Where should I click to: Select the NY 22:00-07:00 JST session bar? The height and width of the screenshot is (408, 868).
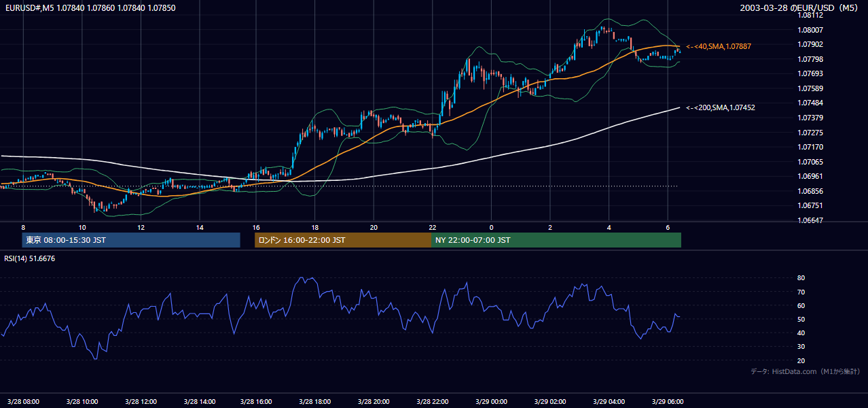(x=556, y=240)
